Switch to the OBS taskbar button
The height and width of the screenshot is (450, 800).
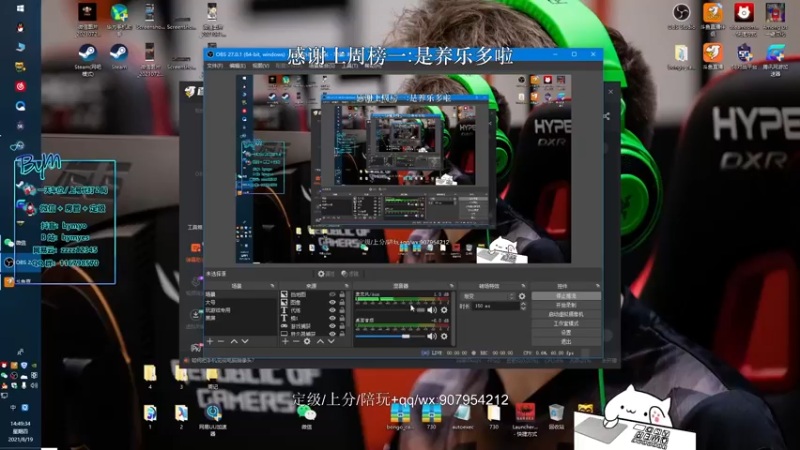click(x=19, y=262)
